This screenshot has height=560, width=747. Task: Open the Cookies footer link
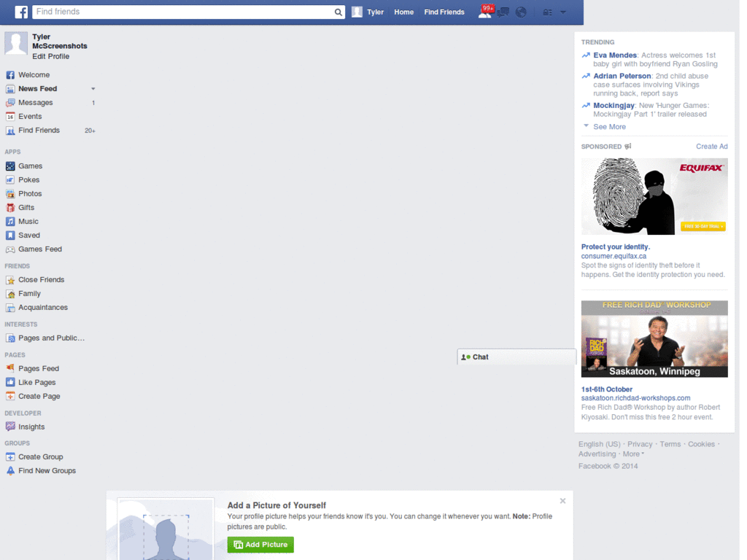tap(701, 444)
